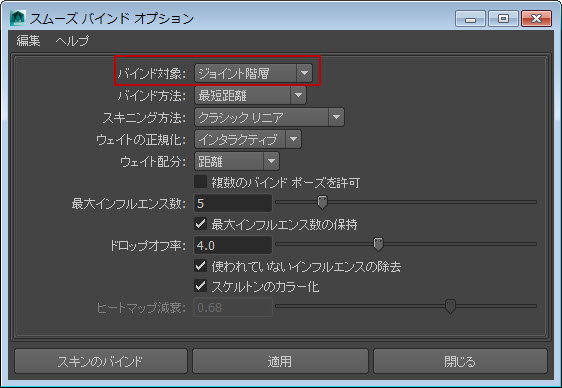Click the ヒートマップ減衰 slider handle

[x=450, y=306]
